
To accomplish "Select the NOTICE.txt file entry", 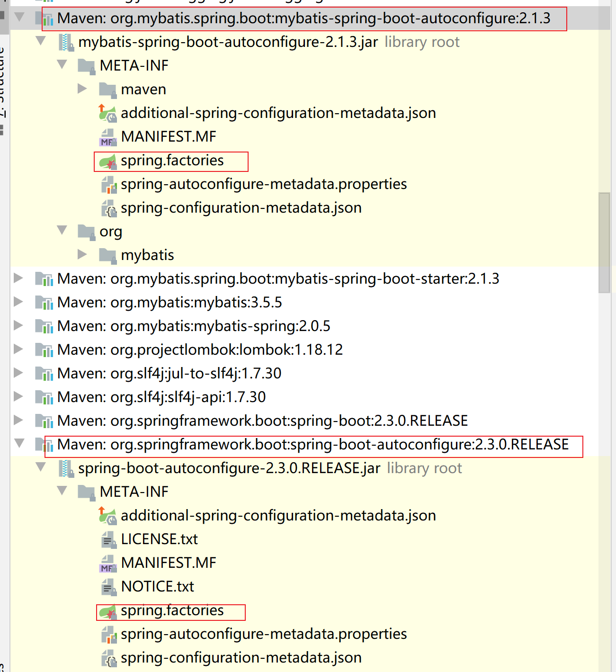I will (158, 586).
